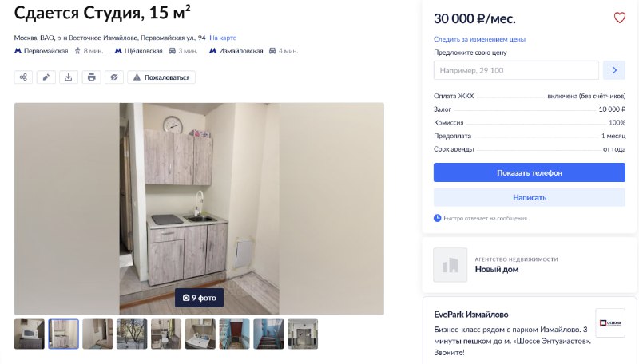Viewport: 639px width, 364px height.
Task: Open На карте map link
Action: click(223, 38)
